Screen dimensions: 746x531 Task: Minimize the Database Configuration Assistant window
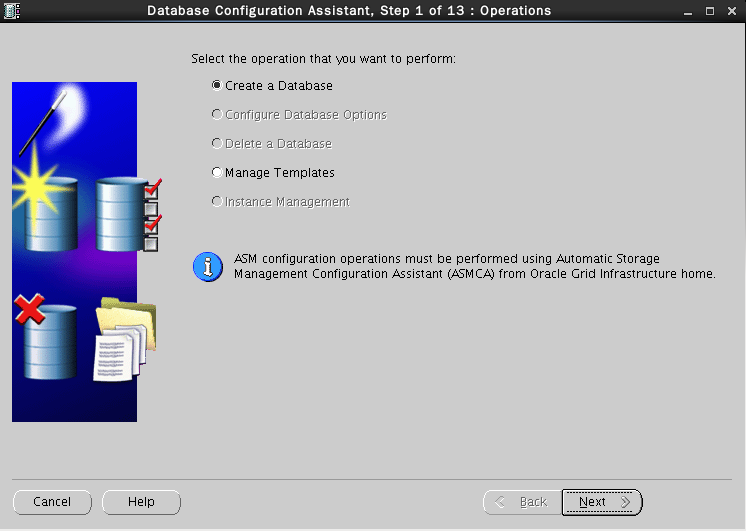point(688,11)
